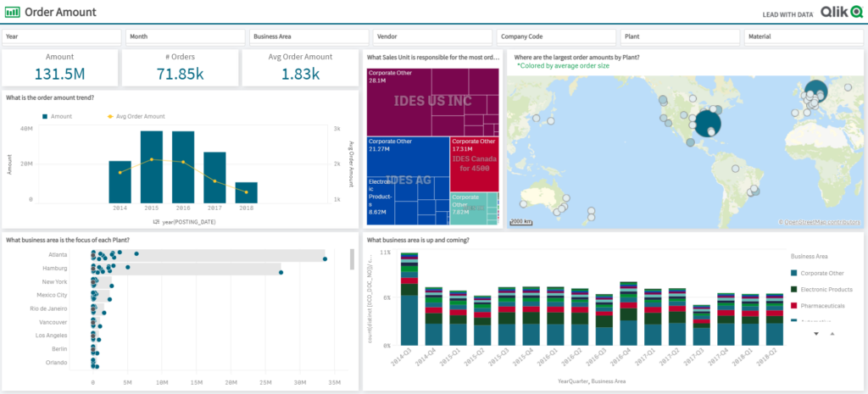The image size is (868, 394).
Task: Open the Company Code filter pane
Action: coord(557,36)
